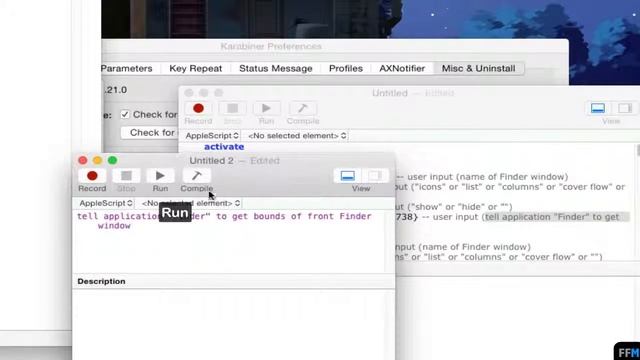Click in the script text in Untitled 2
The image size is (640, 360).
(x=224, y=221)
